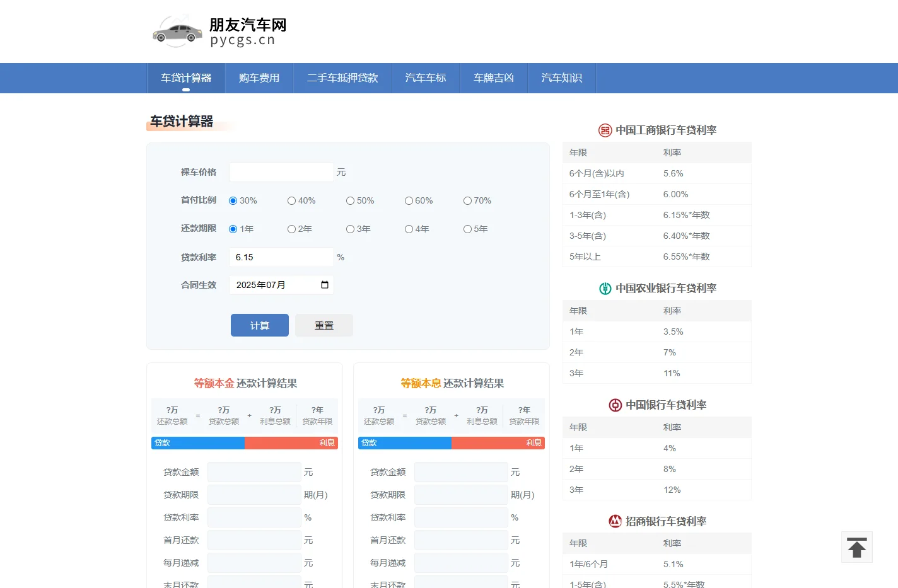
Task: Focus the 裸车价格 input field
Action: (281, 172)
